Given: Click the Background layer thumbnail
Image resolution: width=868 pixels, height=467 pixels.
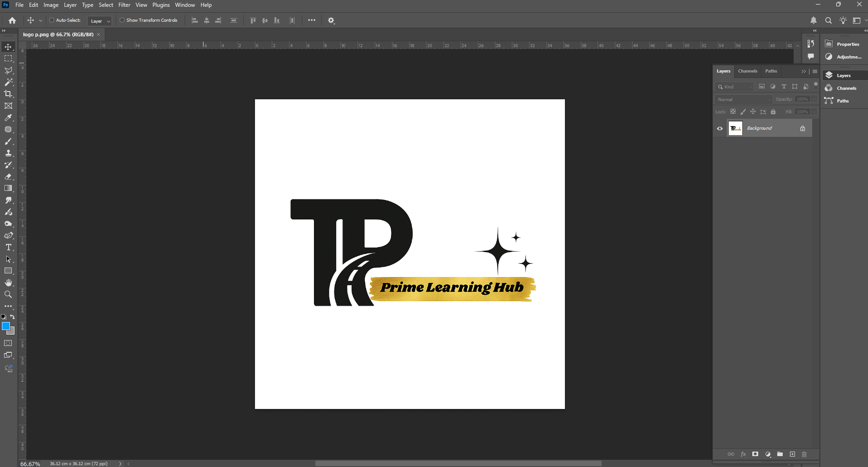Looking at the screenshot, I should coord(735,128).
